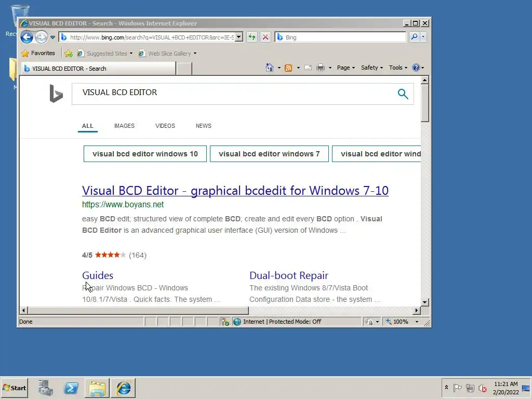
Task: Expand the RSS feeds dropdown arrow
Action: point(298,68)
